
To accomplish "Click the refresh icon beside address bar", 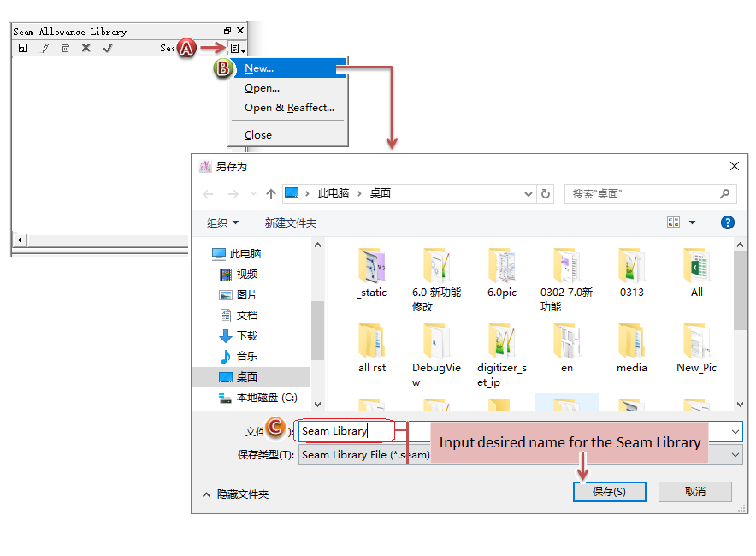I will 546,194.
